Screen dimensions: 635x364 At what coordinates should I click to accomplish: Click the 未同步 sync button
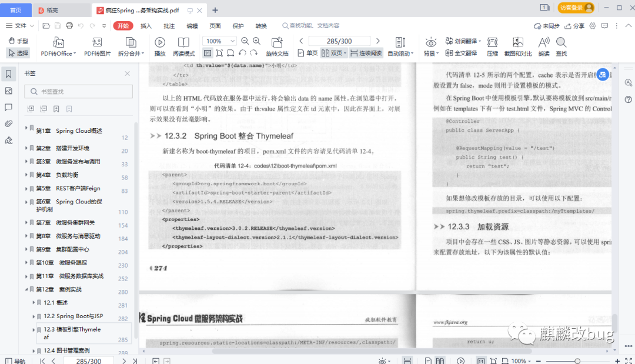click(x=546, y=25)
